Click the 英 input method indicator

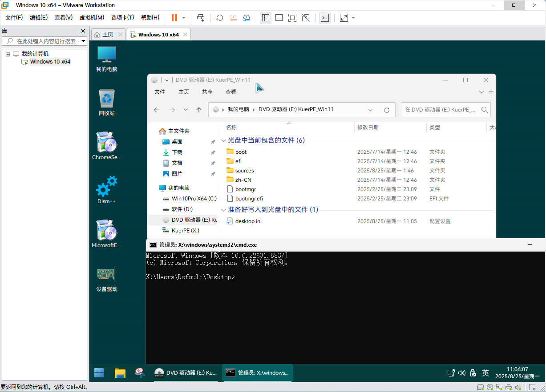coord(485,373)
